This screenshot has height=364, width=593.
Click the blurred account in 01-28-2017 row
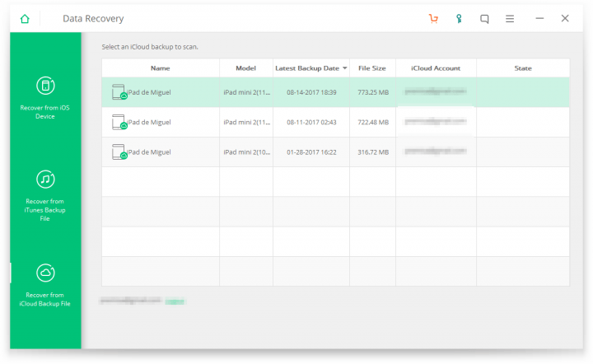[436, 152]
